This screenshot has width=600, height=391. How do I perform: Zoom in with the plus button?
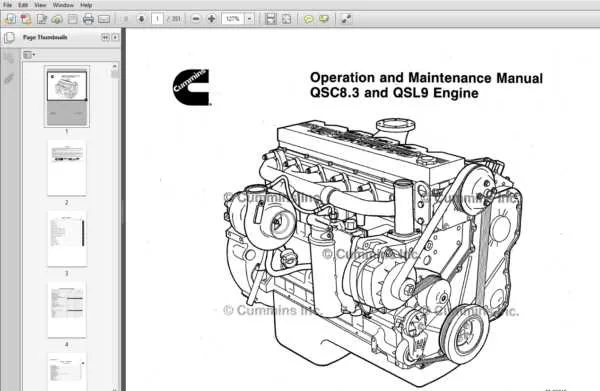[x=211, y=19]
